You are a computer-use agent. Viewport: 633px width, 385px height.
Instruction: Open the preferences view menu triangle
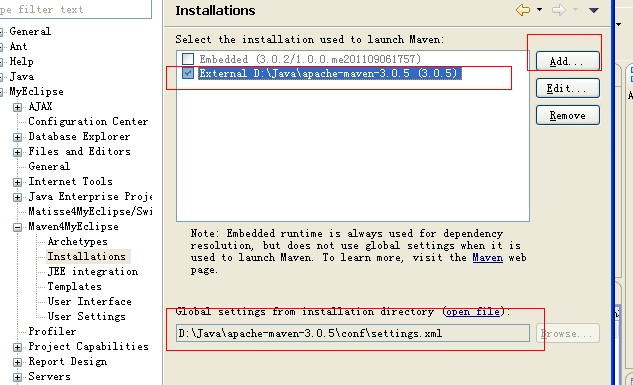point(593,10)
